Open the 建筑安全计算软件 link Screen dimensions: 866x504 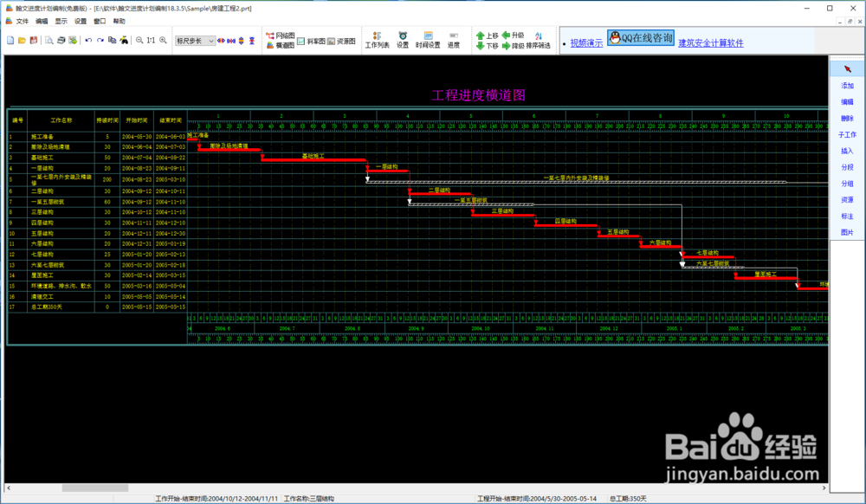click(x=711, y=43)
